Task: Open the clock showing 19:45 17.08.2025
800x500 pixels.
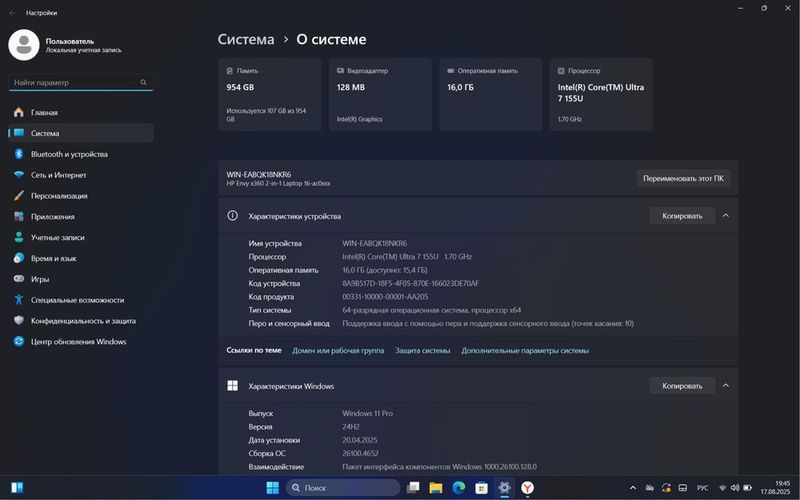Action: [x=775, y=488]
